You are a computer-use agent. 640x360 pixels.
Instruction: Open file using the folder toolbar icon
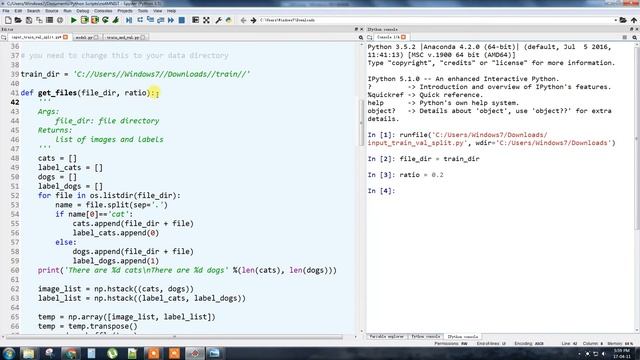(x=18, y=20)
